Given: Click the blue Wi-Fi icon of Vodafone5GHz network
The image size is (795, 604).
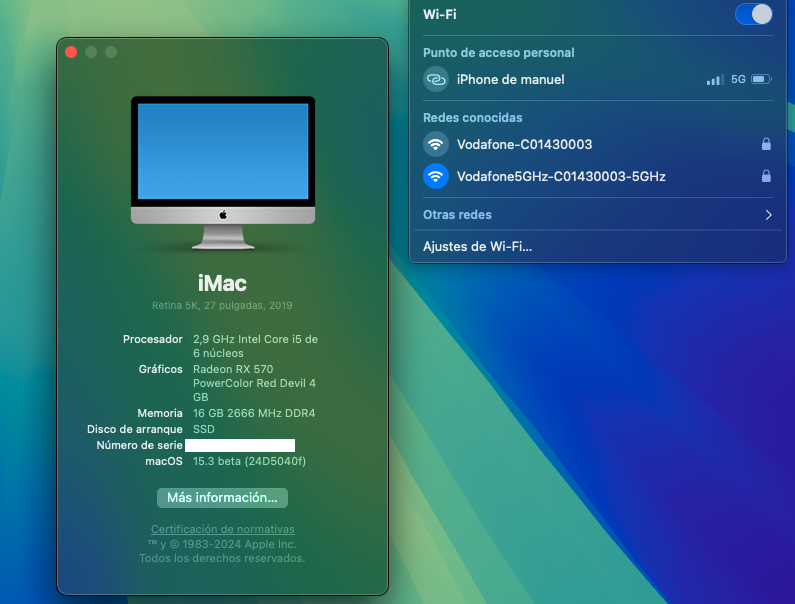Looking at the screenshot, I should (x=436, y=176).
